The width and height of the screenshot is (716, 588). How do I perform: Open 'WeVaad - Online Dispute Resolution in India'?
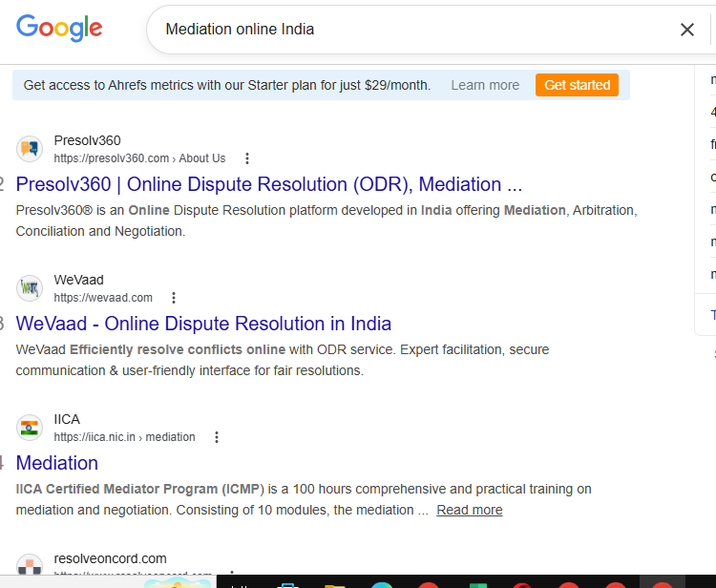[x=203, y=324]
